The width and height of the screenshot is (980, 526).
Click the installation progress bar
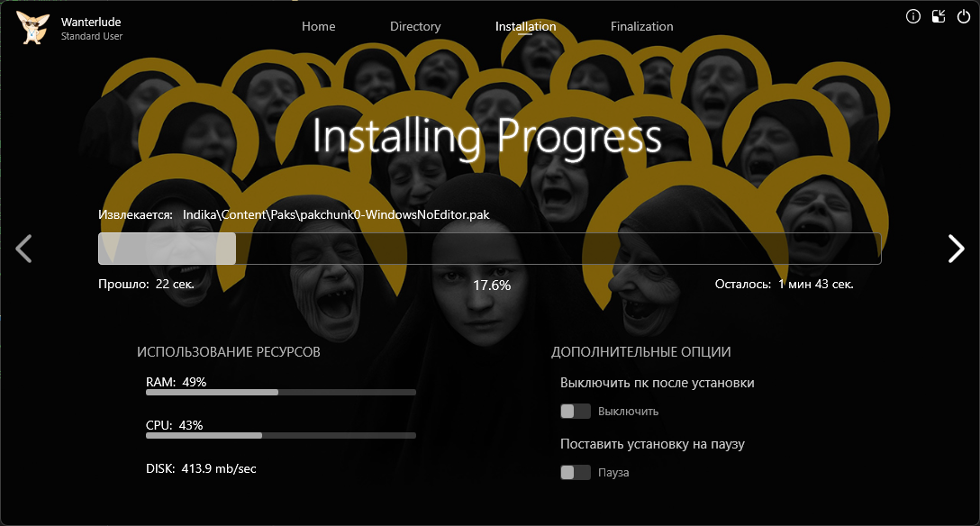pyautogui.click(x=489, y=249)
